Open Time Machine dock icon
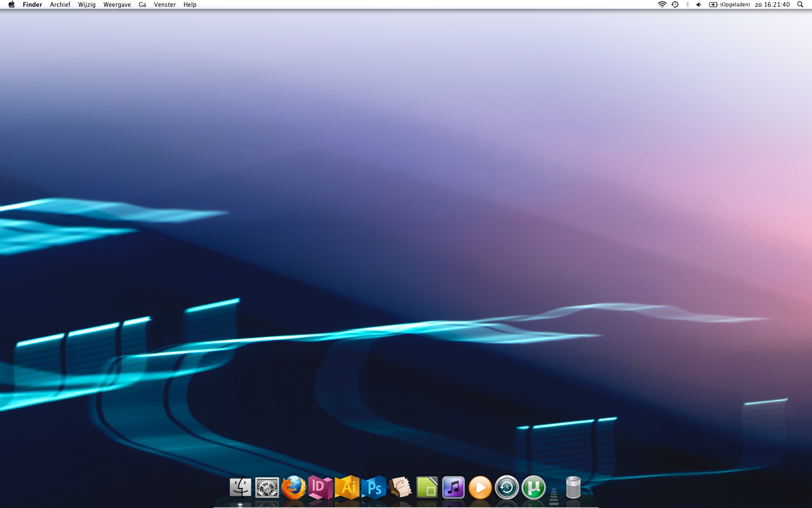Image resolution: width=812 pixels, height=508 pixels. pyautogui.click(x=507, y=488)
